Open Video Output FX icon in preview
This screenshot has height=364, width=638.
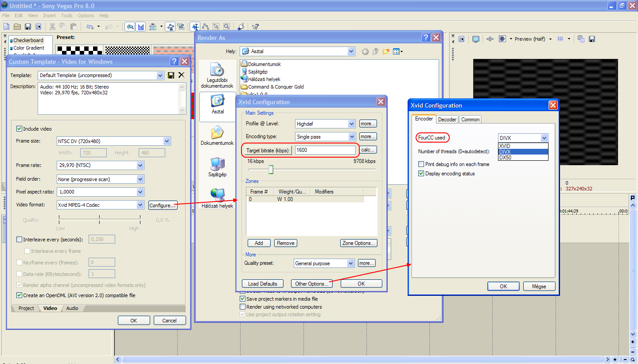pyautogui.click(x=490, y=39)
